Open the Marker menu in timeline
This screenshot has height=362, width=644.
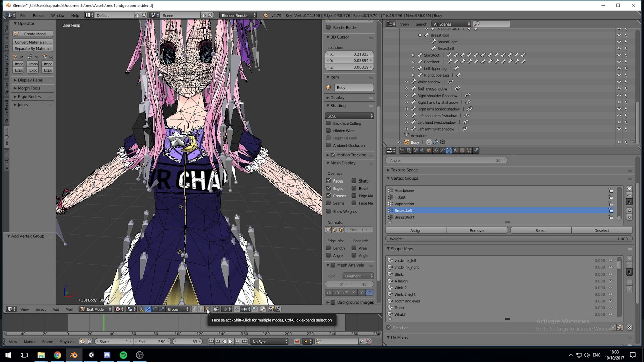pos(30,342)
